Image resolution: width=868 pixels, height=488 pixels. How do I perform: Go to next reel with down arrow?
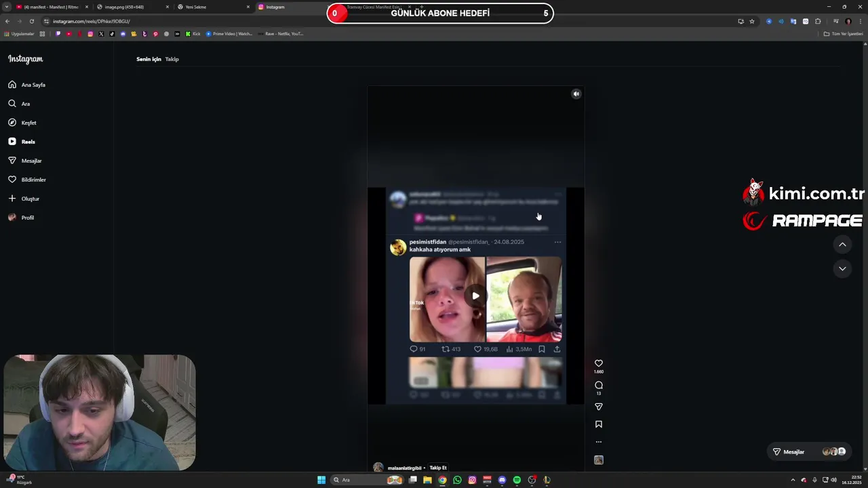tap(842, 268)
